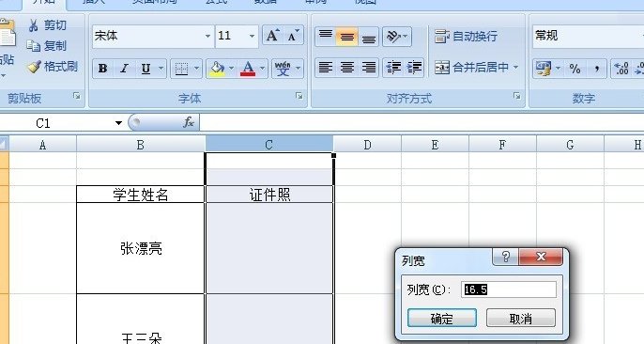Click the column width field showing 16.5
Viewport: 644px width, 344px height.
pyautogui.click(x=509, y=289)
